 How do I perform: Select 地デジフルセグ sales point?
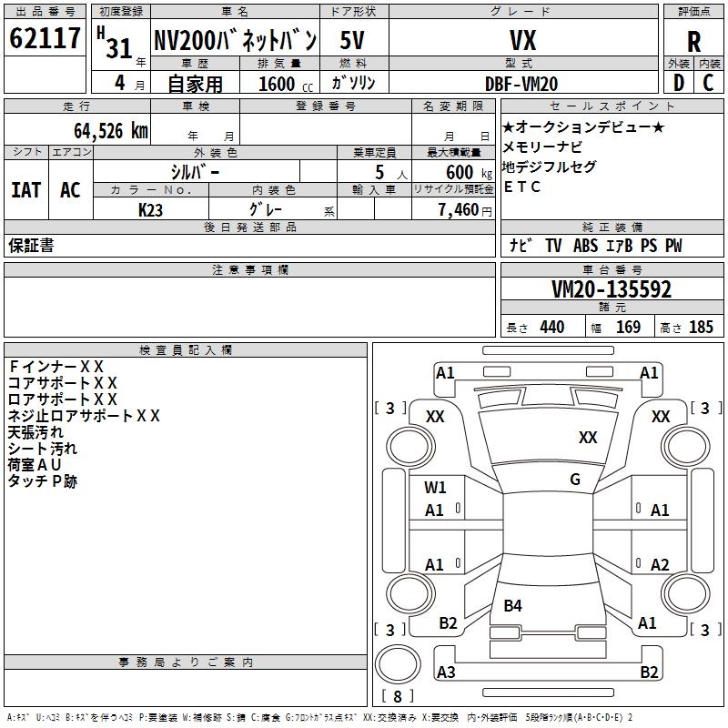pyautogui.click(x=550, y=167)
